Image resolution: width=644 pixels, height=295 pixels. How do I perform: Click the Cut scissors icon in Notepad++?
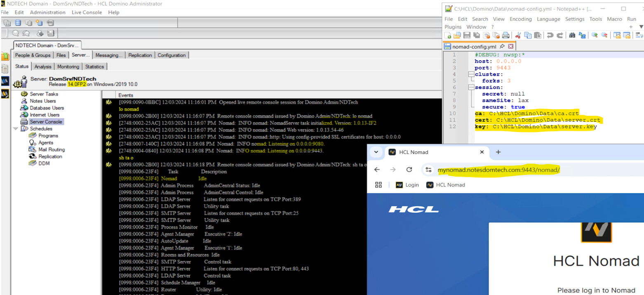point(518,35)
